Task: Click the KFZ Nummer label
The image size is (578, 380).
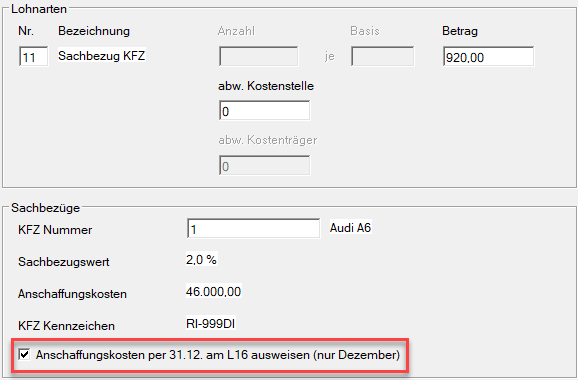Action: 55,230
